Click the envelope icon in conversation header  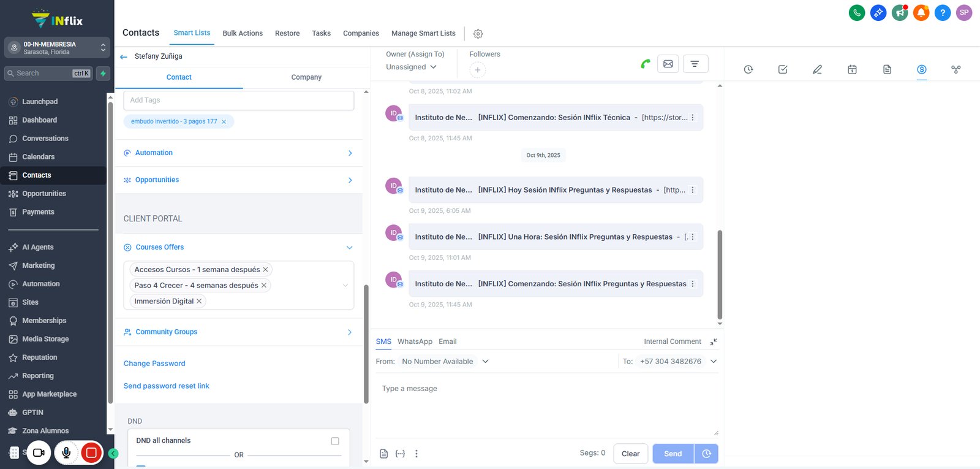point(668,64)
